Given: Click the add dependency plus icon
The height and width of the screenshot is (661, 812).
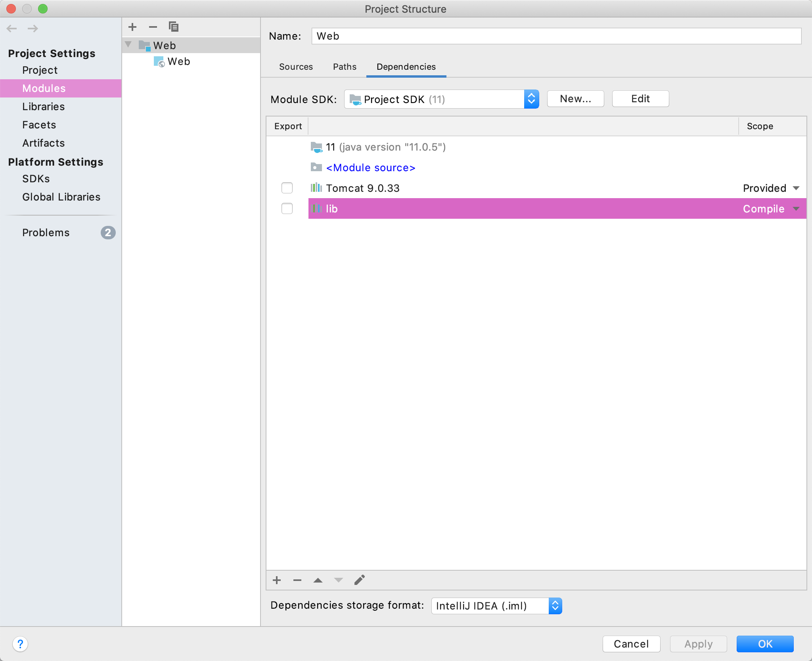Looking at the screenshot, I should click(276, 579).
